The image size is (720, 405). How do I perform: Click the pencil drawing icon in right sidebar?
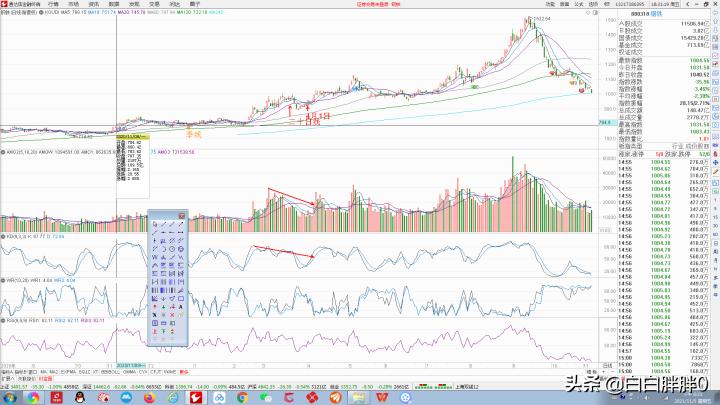(x=715, y=171)
